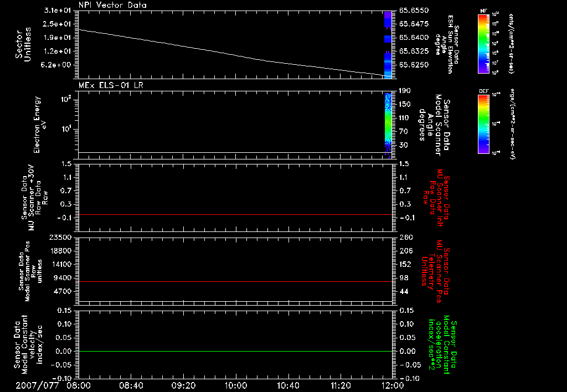Click the "65.6250" elevation tick label
The image size is (567, 392).
[x=414, y=65]
